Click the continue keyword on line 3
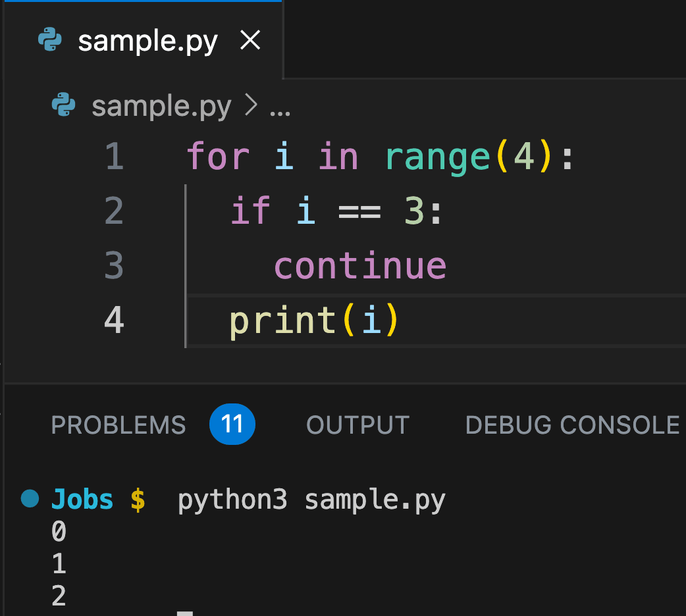The image size is (686, 616). pos(359,266)
